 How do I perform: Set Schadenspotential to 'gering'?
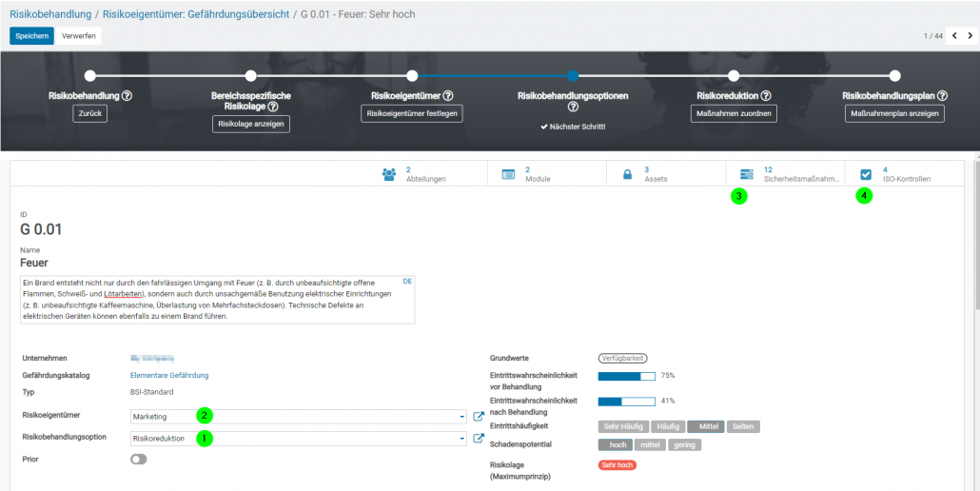(x=684, y=444)
